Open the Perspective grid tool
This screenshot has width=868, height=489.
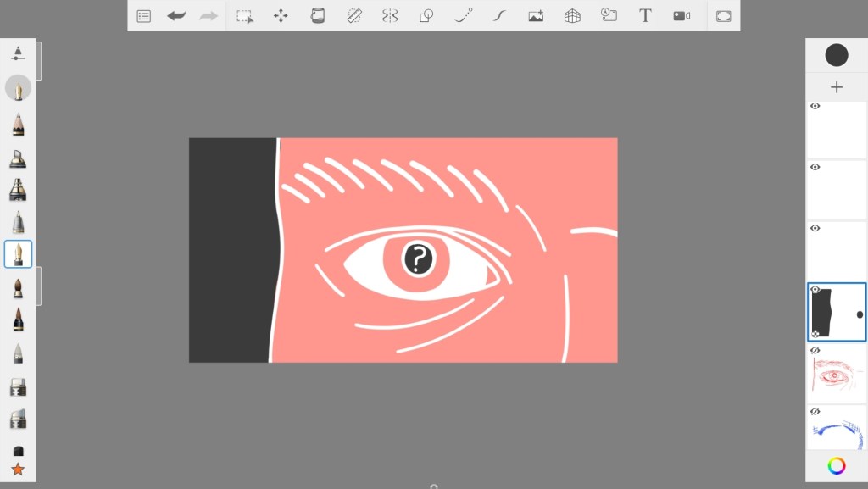coord(572,16)
